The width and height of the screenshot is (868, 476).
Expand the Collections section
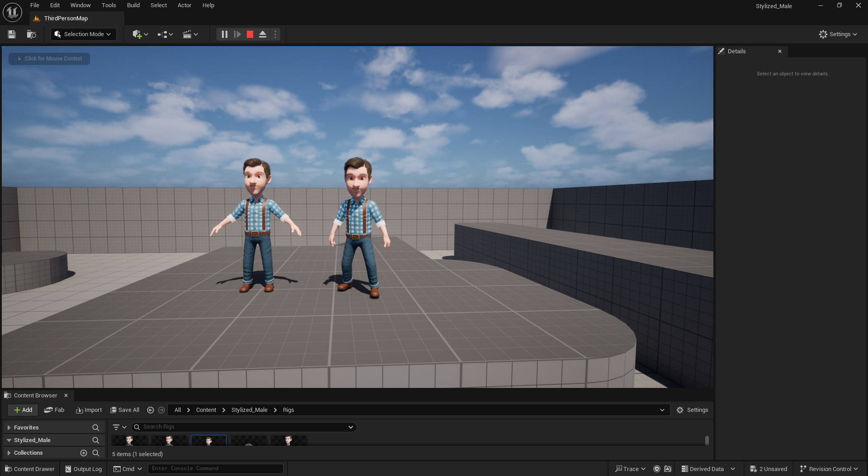pos(9,453)
